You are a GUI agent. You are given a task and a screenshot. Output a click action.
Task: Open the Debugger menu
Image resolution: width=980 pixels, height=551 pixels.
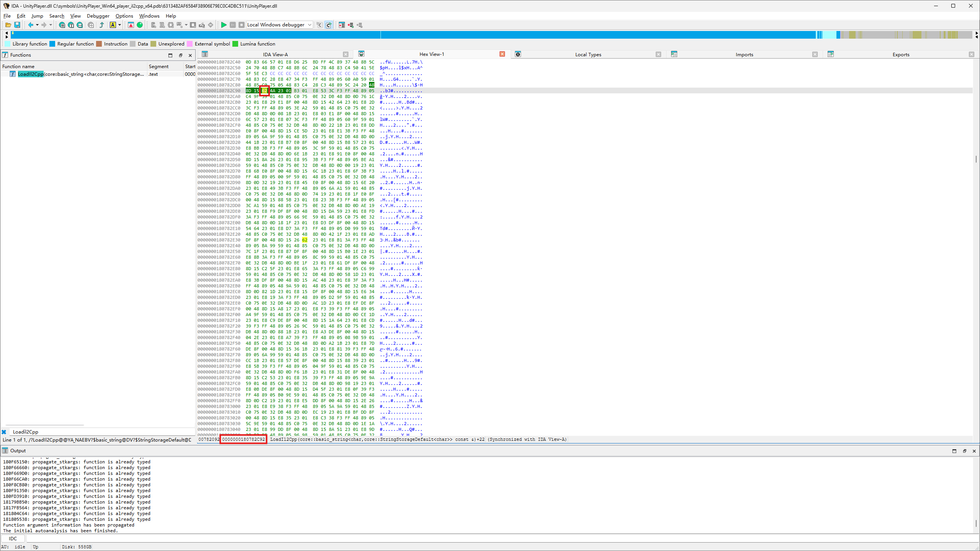click(x=98, y=16)
